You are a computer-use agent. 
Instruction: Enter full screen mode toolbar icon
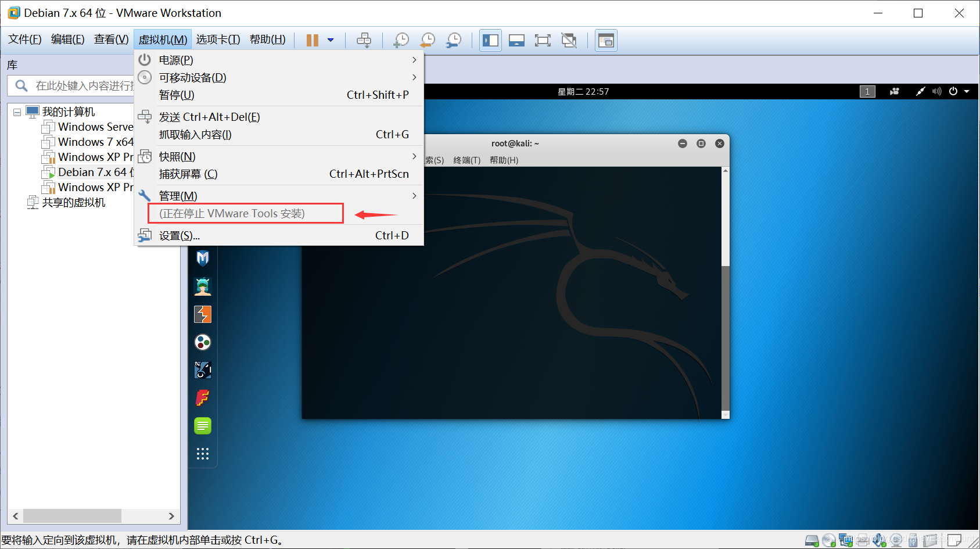pos(543,40)
